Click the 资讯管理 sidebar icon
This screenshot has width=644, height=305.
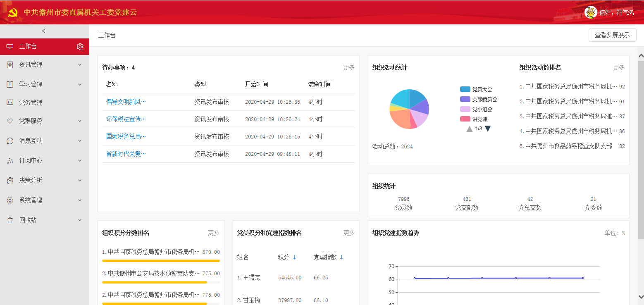pyautogui.click(x=10, y=65)
